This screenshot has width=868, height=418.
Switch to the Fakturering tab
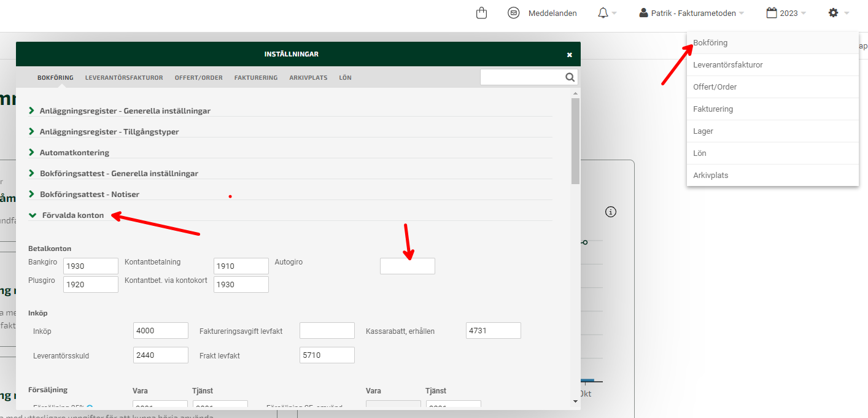[256, 78]
